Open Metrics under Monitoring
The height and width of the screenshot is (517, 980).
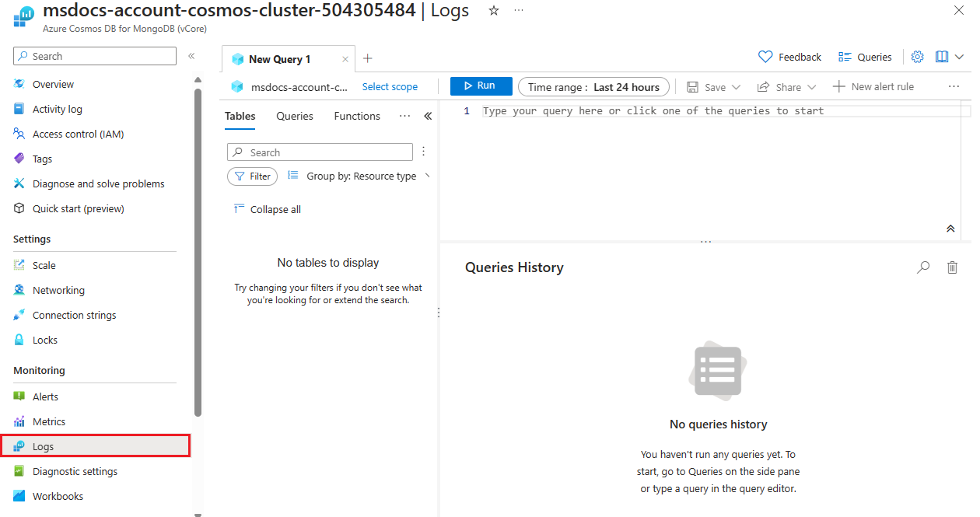(47, 421)
